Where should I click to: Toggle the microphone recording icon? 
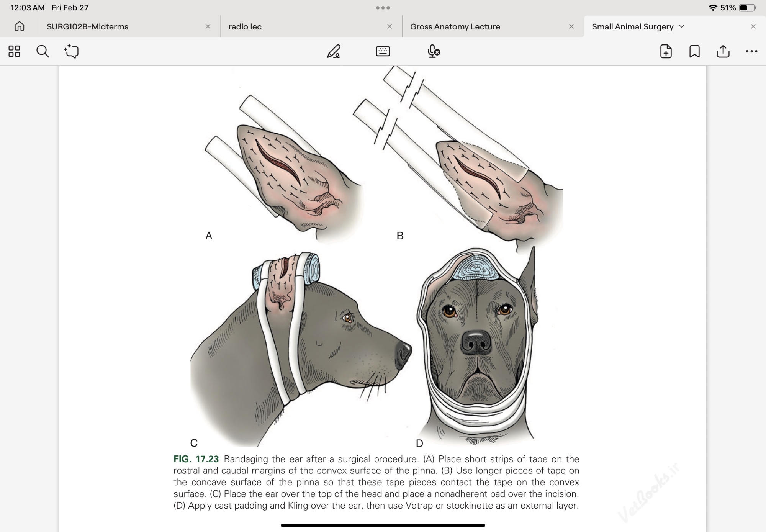click(433, 51)
